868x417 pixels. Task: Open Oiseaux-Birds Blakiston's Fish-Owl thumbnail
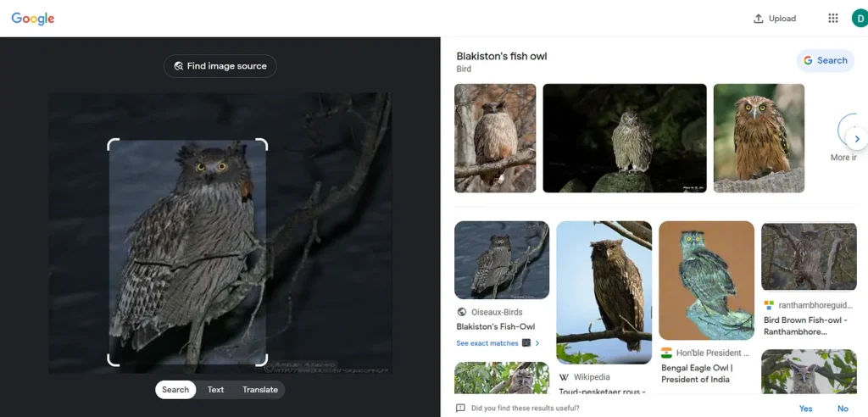[x=502, y=260]
